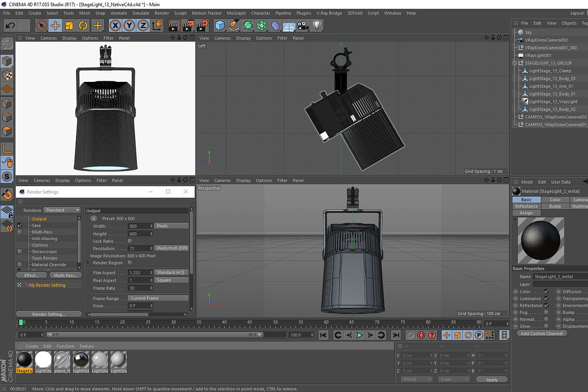Click the Assign material button
The width and height of the screenshot is (588, 392).
526,213
